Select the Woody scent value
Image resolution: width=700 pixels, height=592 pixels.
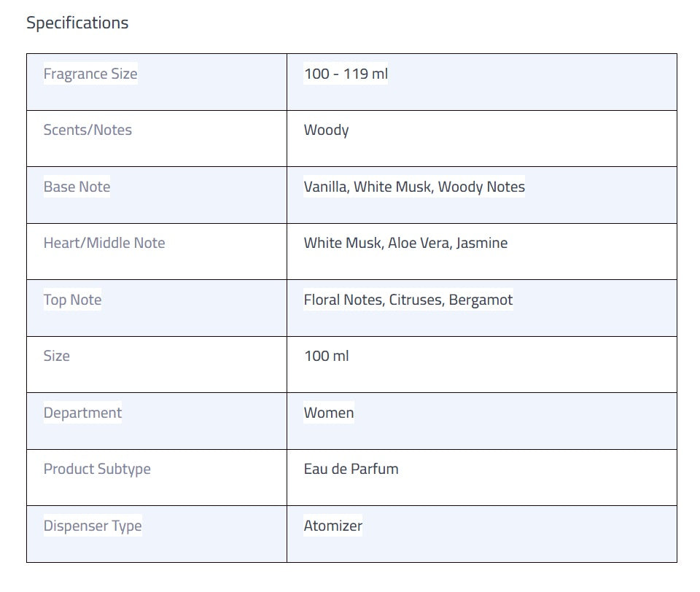326,130
